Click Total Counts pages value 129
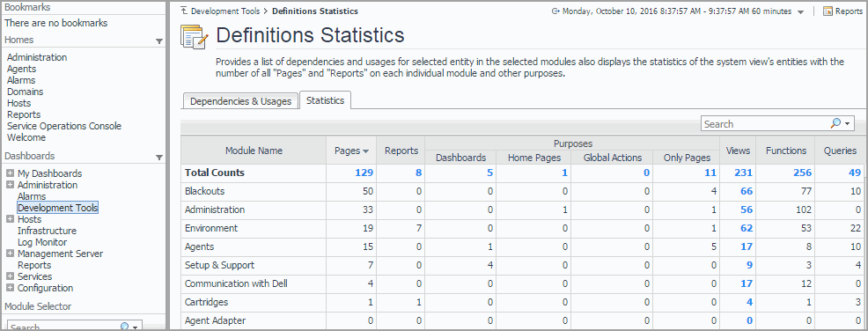 pos(364,173)
